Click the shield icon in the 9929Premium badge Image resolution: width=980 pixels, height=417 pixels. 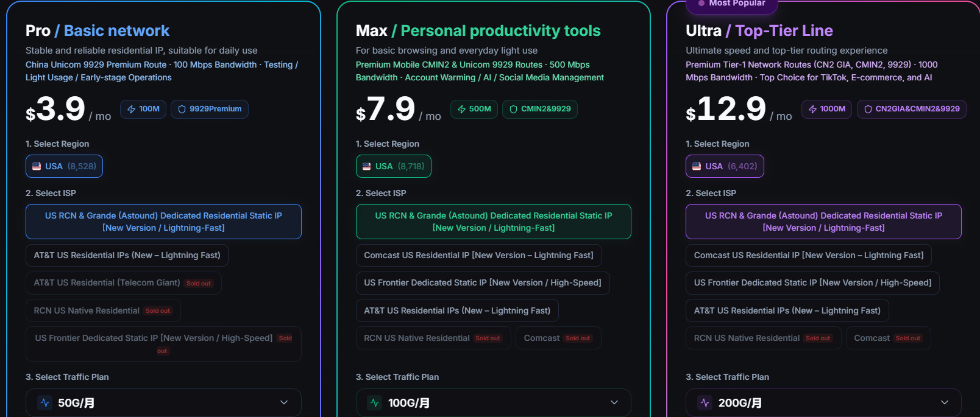coord(182,109)
